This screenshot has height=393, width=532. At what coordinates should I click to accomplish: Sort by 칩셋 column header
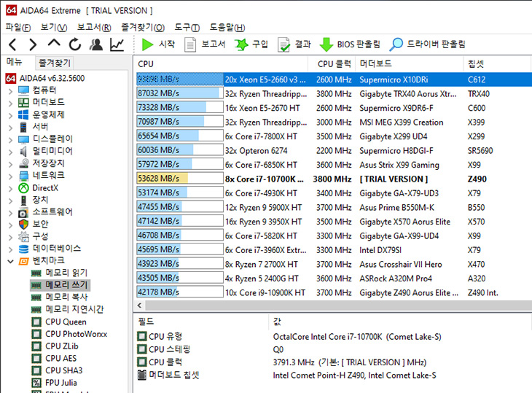tap(496, 64)
